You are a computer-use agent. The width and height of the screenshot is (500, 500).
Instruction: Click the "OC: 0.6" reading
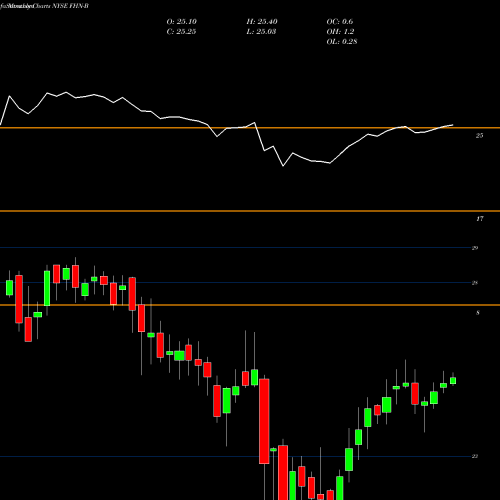pos(340,22)
